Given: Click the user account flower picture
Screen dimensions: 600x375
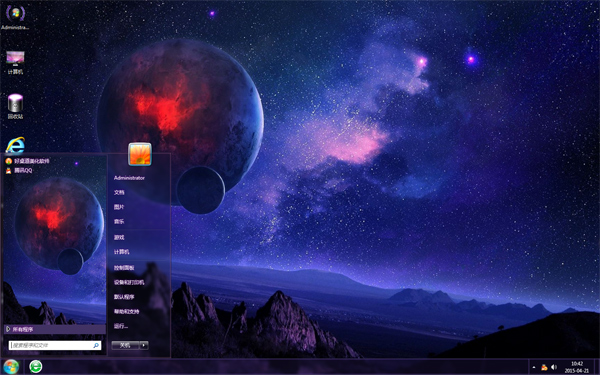Looking at the screenshot, I should [140, 154].
